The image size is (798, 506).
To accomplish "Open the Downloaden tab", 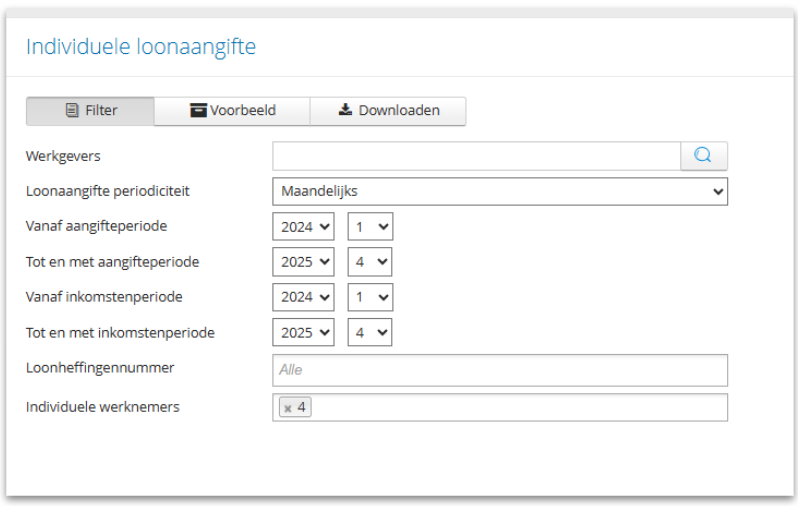I will click(x=388, y=111).
